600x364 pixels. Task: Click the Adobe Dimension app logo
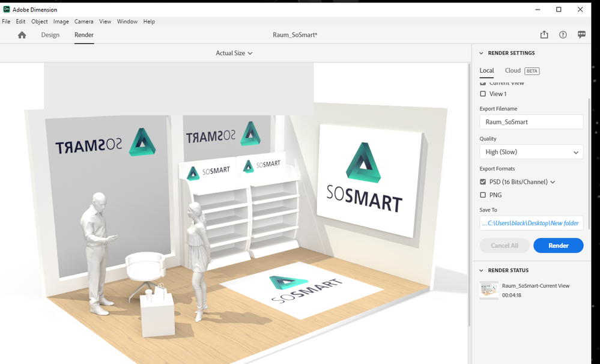6,9
